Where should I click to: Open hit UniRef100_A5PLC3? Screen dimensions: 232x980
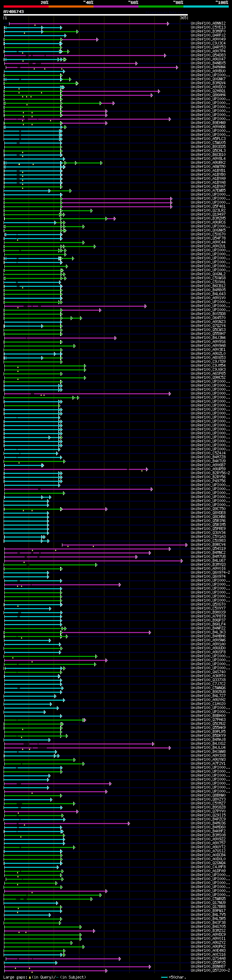(x=208, y=139)
